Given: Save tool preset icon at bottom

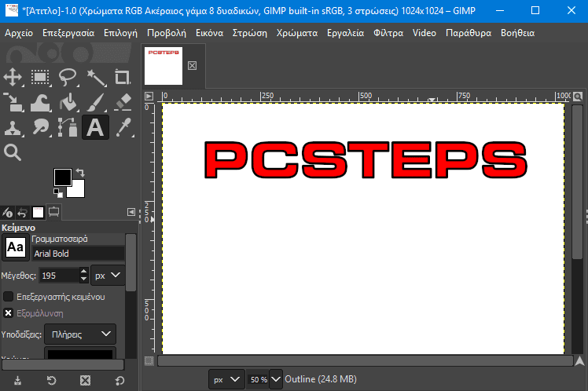Looking at the screenshot, I should coord(17,381).
